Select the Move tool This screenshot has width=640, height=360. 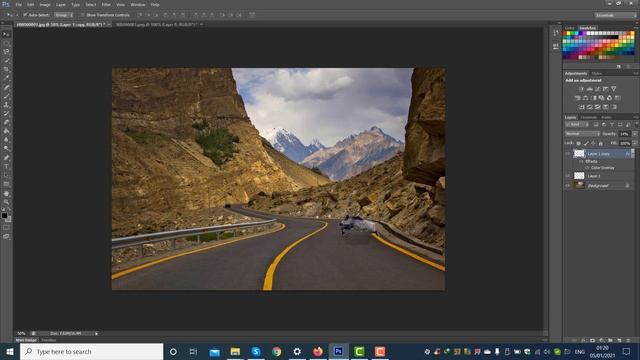tap(6, 34)
